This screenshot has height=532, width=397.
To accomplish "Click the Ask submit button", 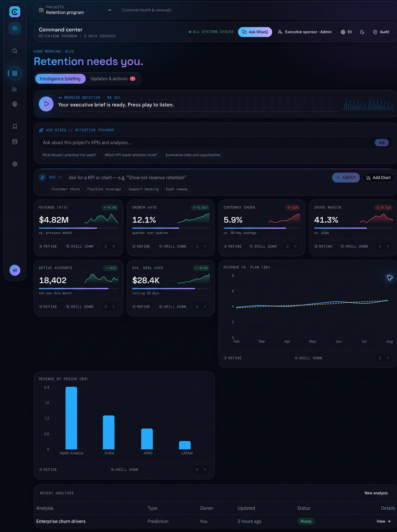I will (x=381, y=143).
